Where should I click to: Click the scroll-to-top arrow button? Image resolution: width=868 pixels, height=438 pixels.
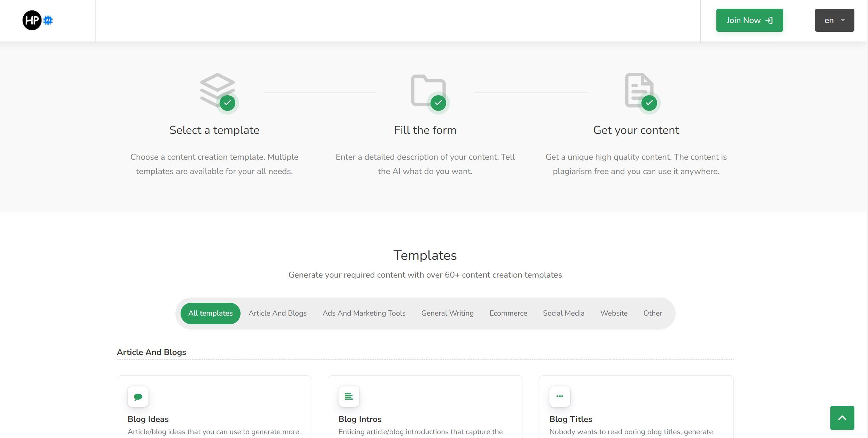point(842,418)
